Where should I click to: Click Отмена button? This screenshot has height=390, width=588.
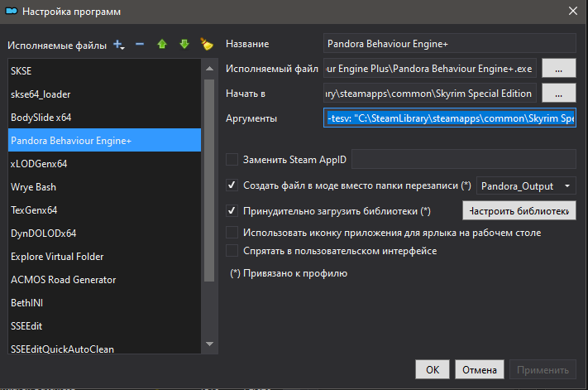(480, 370)
